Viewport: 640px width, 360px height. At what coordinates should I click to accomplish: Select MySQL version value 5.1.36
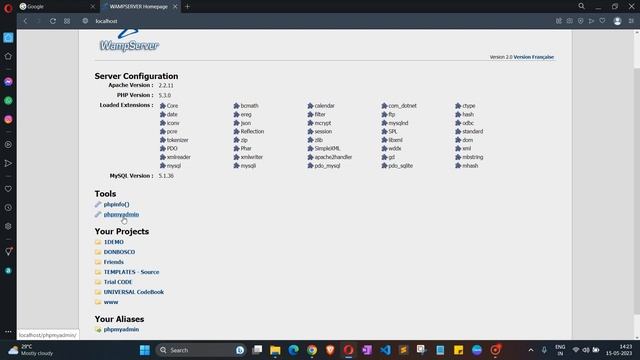(166, 176)
